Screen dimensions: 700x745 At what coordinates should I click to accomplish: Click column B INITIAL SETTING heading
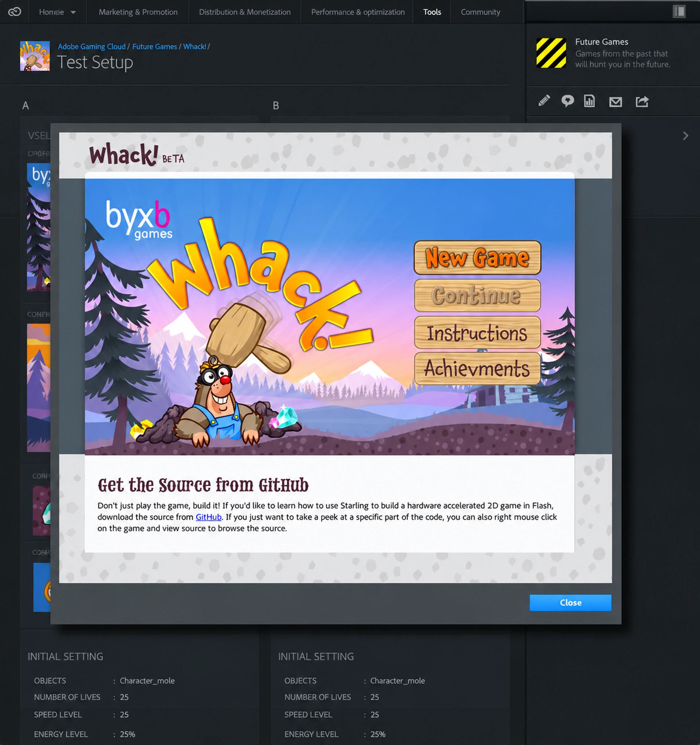(316, 656)
